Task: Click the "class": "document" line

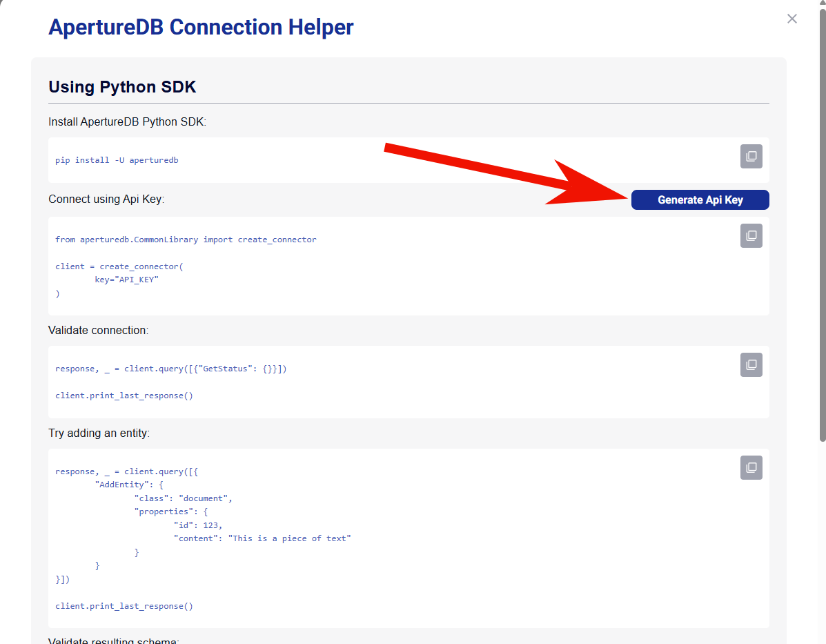Action: pos(184,498)
